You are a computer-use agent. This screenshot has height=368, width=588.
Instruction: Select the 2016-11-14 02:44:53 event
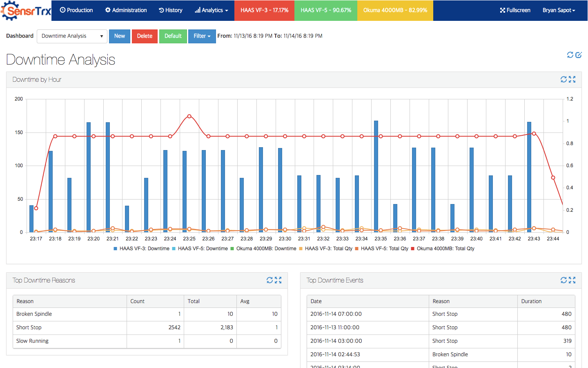441,355
